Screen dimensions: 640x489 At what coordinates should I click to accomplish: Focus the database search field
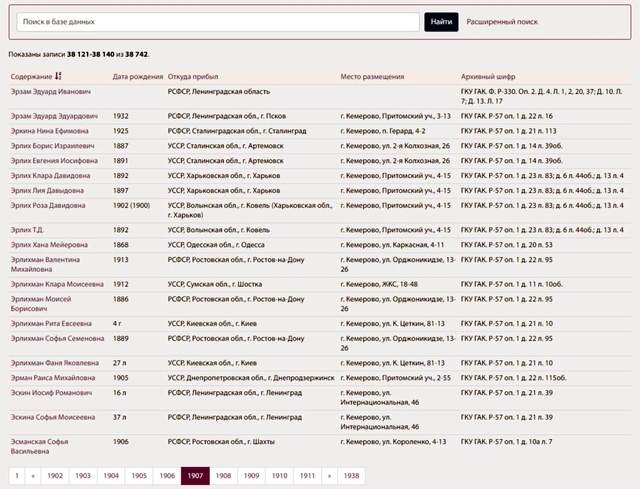point(218,22)
